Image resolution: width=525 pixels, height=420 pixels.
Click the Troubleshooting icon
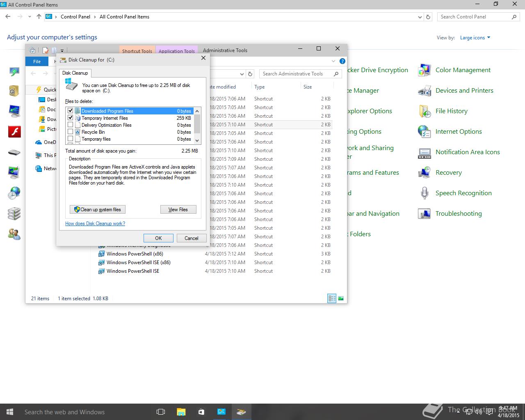424,214
